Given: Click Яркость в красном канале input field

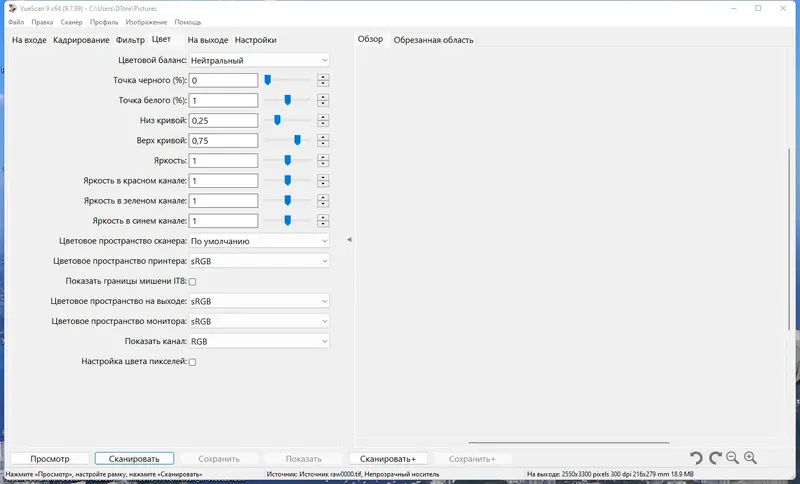Looking at the screenshot, I should tap(223, 181).
